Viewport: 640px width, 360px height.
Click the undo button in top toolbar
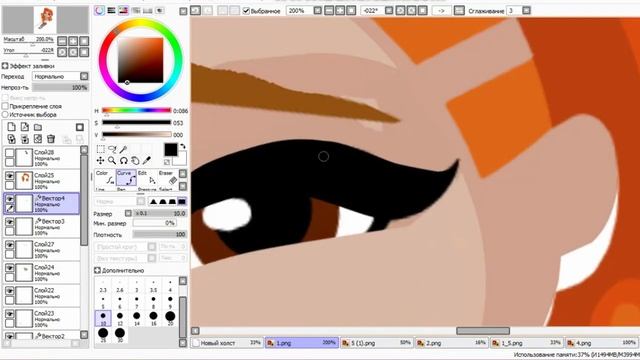[x=196, y=11]
